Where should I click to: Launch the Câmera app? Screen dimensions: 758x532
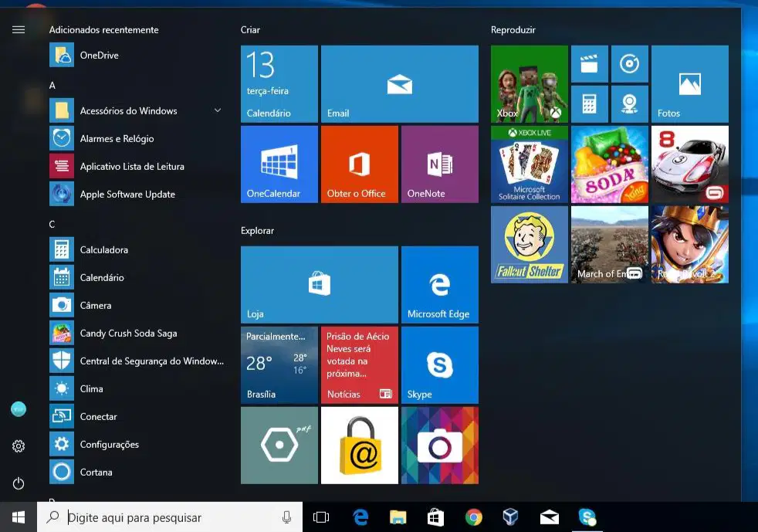point(137,306)
